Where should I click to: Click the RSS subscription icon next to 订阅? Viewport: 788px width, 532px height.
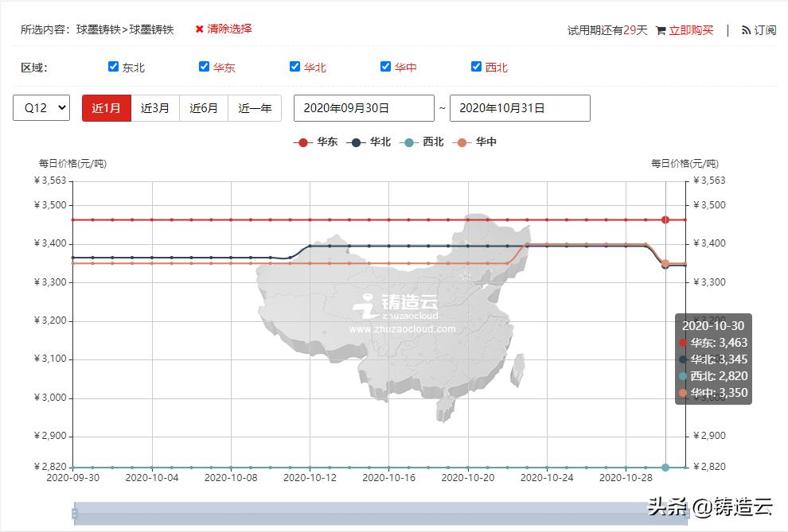[x=744, y=30]
